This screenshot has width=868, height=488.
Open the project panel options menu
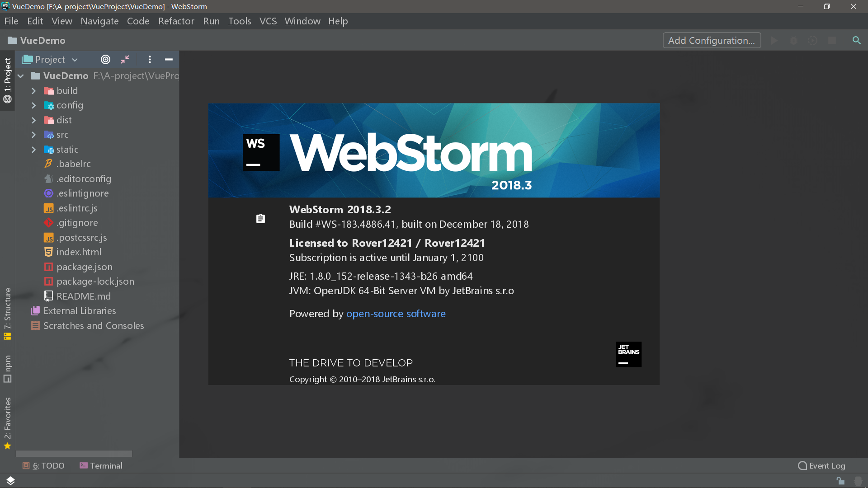[x=150, y=60]
